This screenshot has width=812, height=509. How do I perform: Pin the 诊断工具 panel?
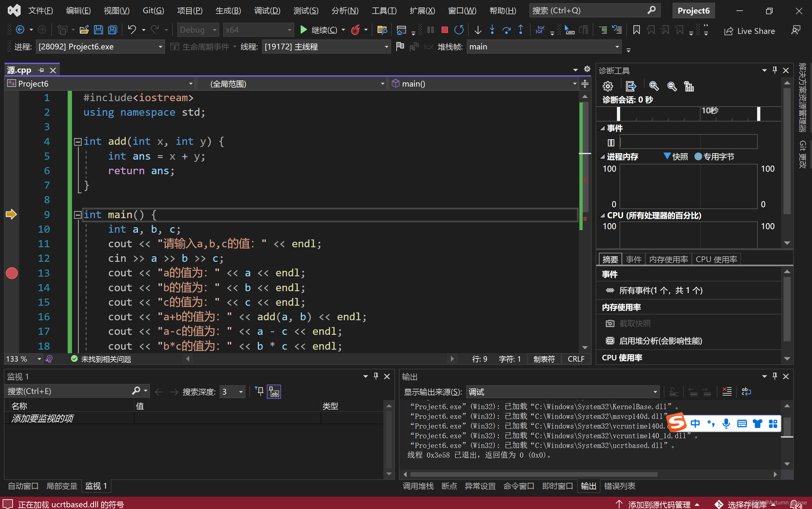click(775, 70)
